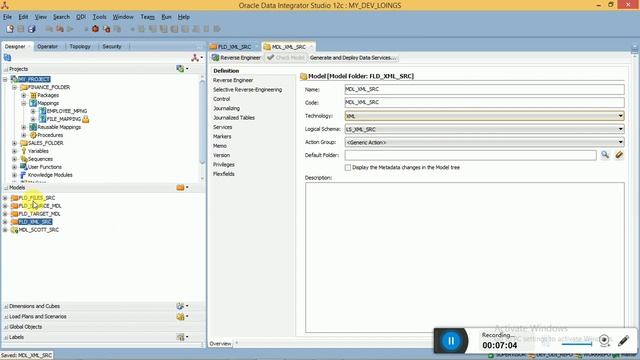640x360 pixels.
Task: Switch to the Operator tab
Action: 47,47
